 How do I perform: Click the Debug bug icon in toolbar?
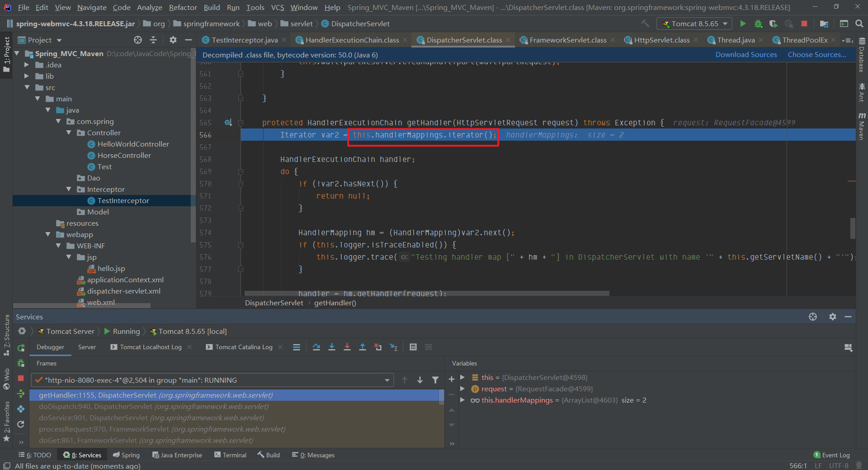coord(758,24)
